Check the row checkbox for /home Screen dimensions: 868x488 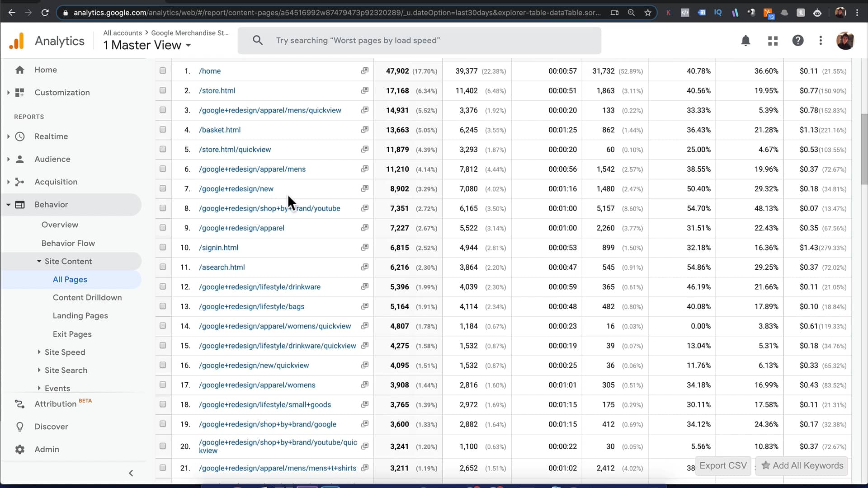click(163, 70)
